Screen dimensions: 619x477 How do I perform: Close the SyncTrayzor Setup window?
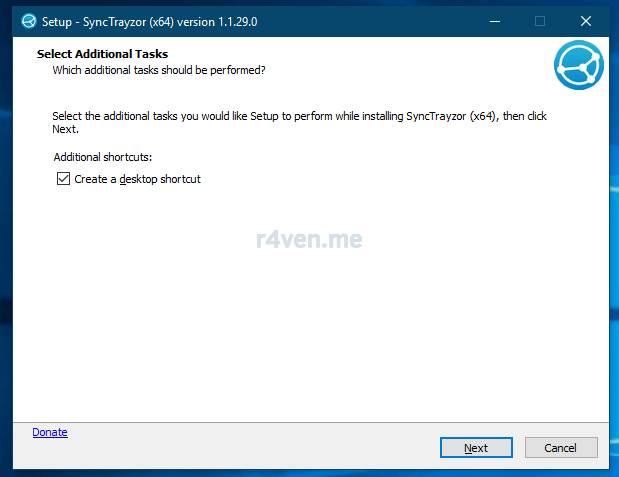(x=586, y=21)
